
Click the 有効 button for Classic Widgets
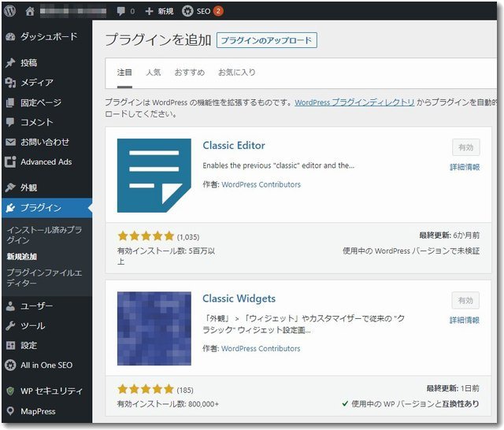coord(465,301)
